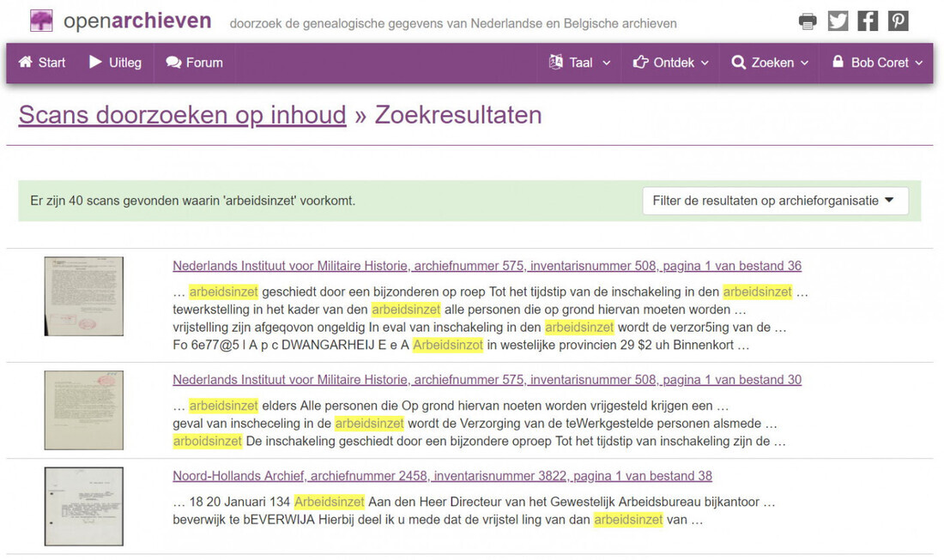Click the Open Archieven tree logo
The width and height of the screenshot is (944, 560).
[41, 21]
